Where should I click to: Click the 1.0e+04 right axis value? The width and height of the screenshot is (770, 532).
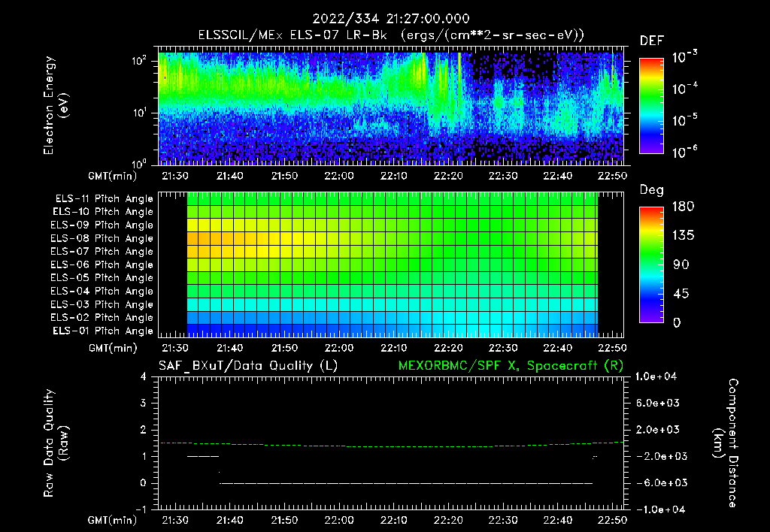[x=656, y=377]
